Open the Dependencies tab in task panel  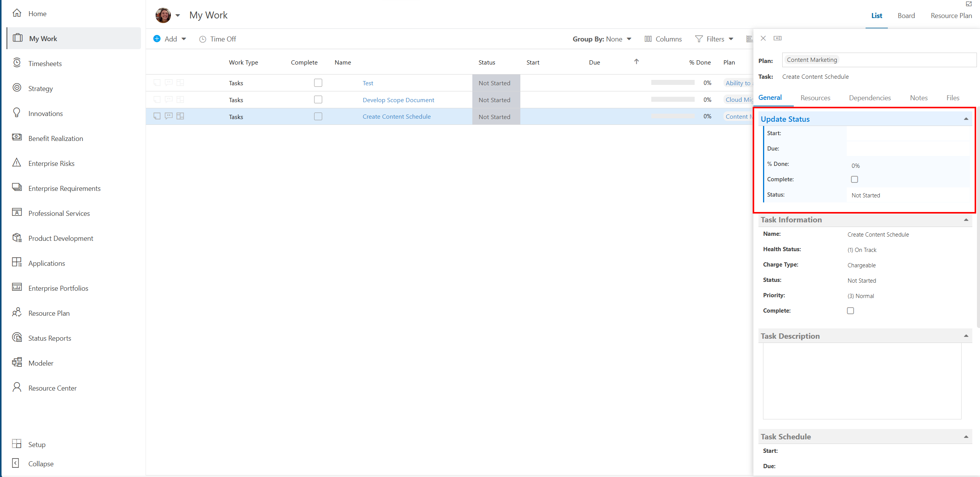tap(870, 98)
